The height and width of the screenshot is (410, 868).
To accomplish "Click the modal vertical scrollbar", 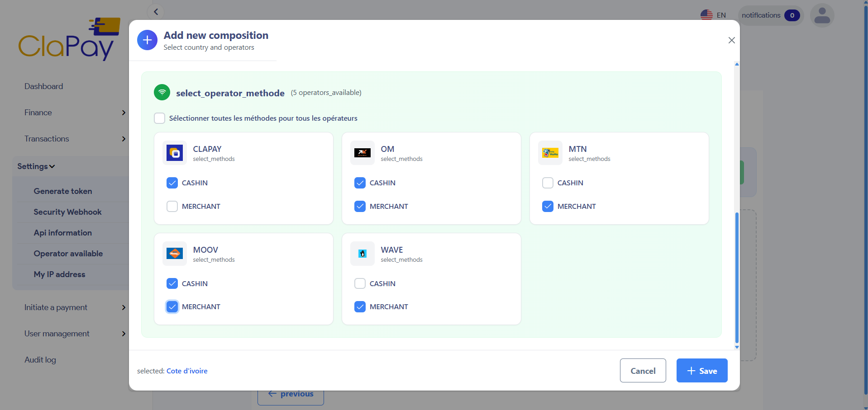I will point(737,277).
